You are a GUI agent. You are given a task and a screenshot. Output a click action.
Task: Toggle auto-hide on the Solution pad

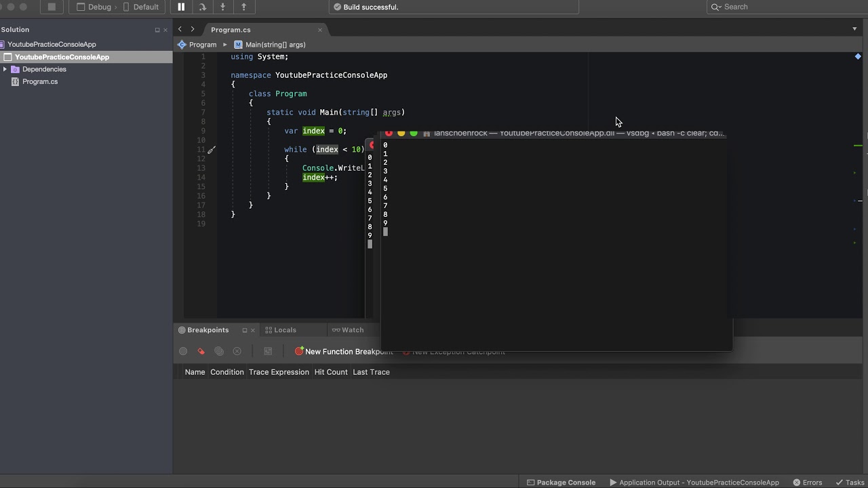click(157, 30)
